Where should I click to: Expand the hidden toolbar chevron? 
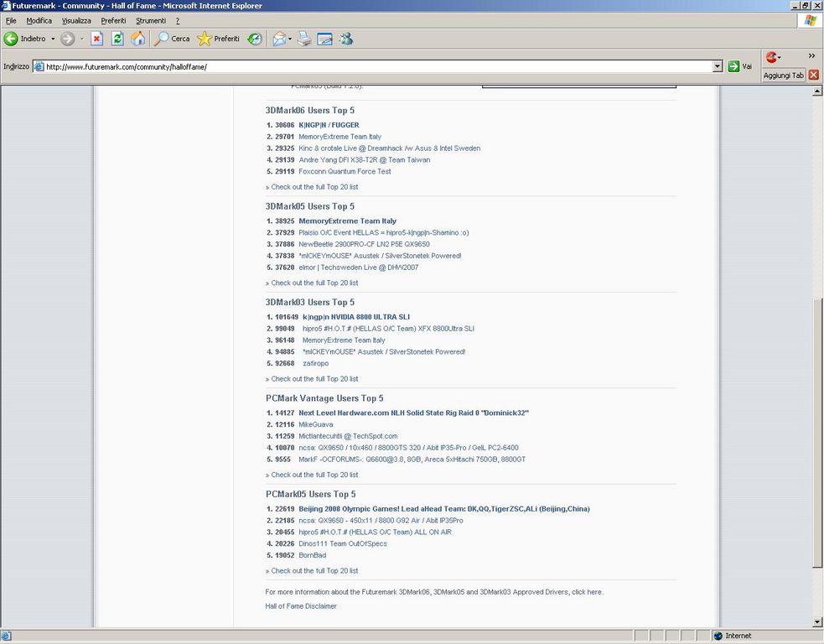pyautogui.click(x=812, y=55)
